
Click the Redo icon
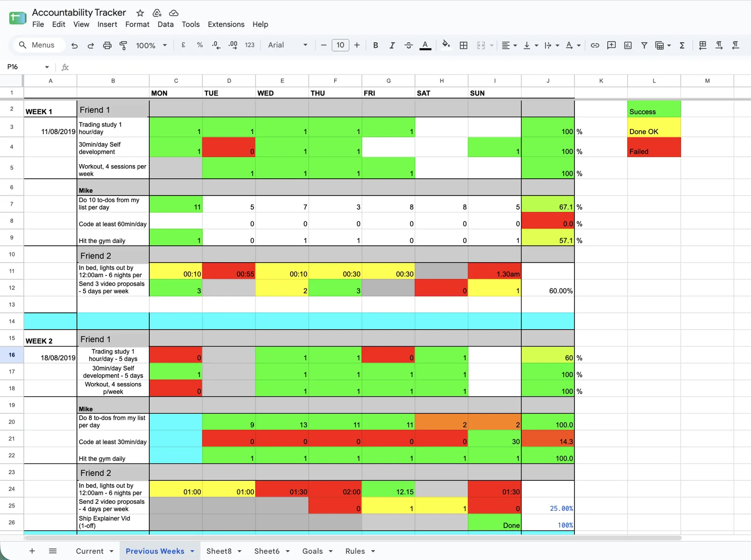click(x=91, y=45)
